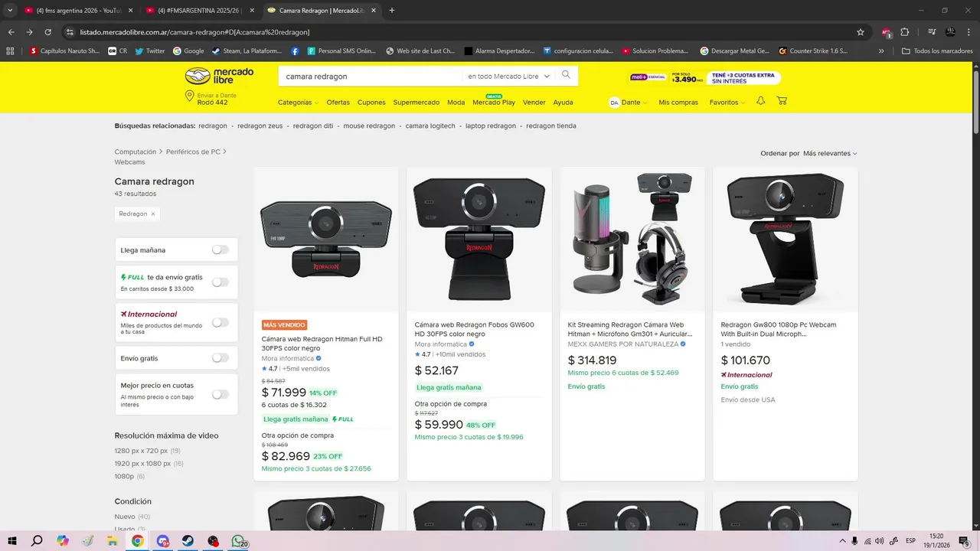
Task: Click the Mercado Libre logo
Action: (219, 76)
